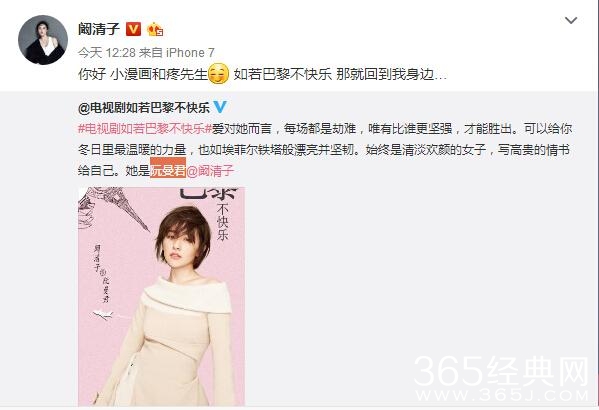Open the pink drama poster image
599x410 pixels.
(161, 297)
